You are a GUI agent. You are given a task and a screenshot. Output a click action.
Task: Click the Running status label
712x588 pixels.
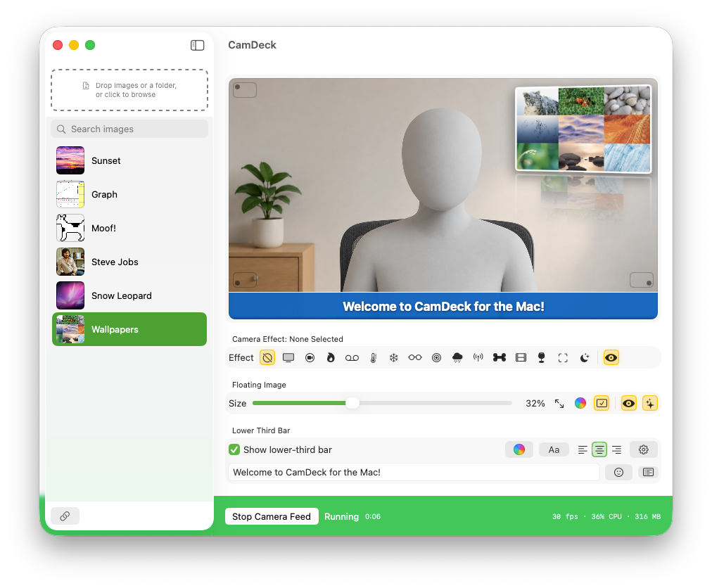click(x=341, y=517)
